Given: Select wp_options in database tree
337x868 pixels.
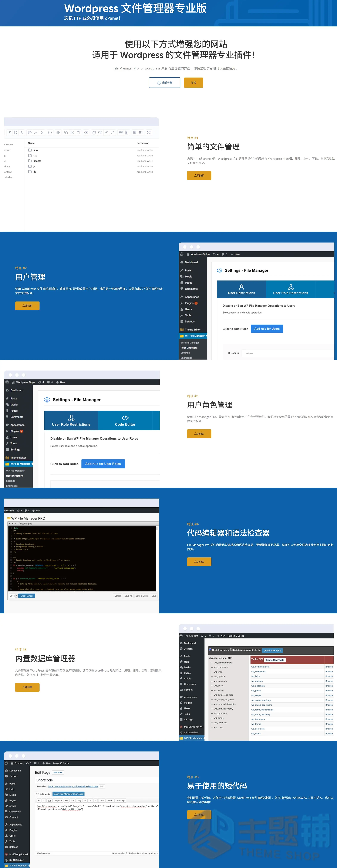Looking at the screenshot, I should coord(220,676).
